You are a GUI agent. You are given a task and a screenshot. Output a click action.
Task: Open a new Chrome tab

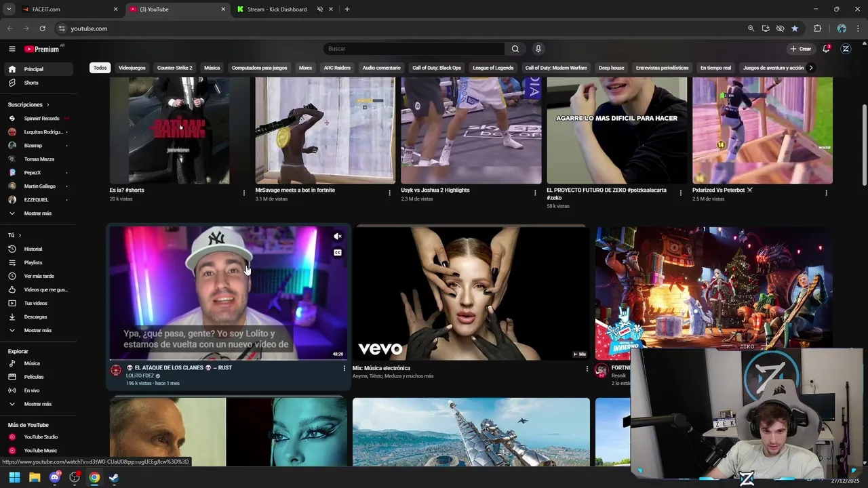[347, 9]
